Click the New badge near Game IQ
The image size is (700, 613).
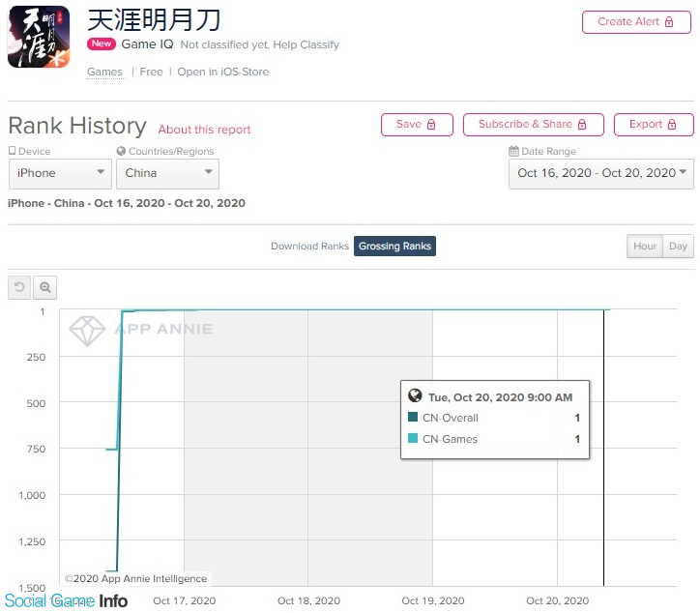(102, 44)
